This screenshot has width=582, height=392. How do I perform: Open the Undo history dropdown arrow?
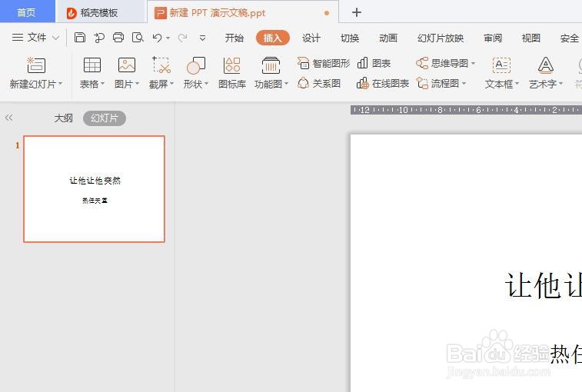(x=168, y=38)
